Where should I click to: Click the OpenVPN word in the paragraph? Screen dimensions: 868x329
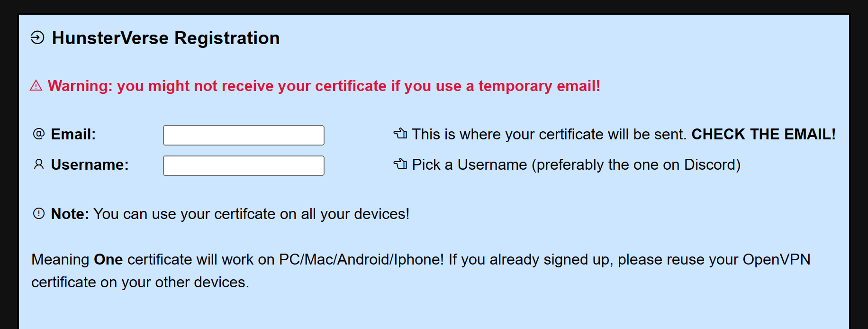[777, 259]
